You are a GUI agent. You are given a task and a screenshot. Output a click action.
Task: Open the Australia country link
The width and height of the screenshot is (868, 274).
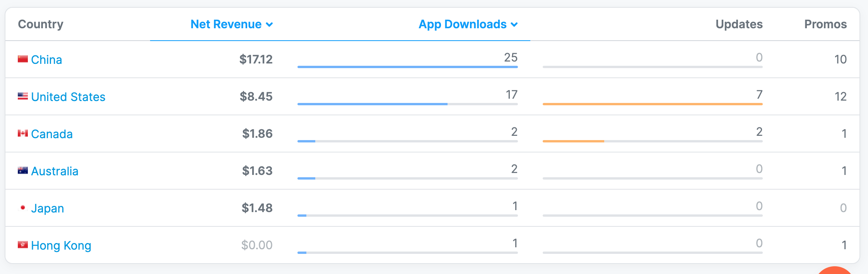coord(55,171)
